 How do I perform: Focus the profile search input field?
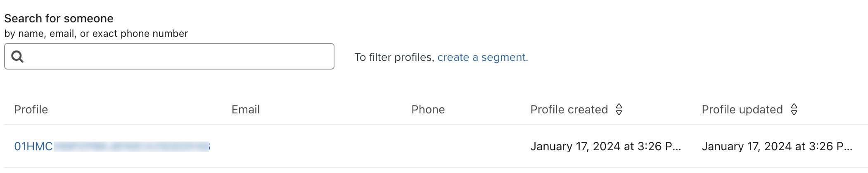click(178, 56)
